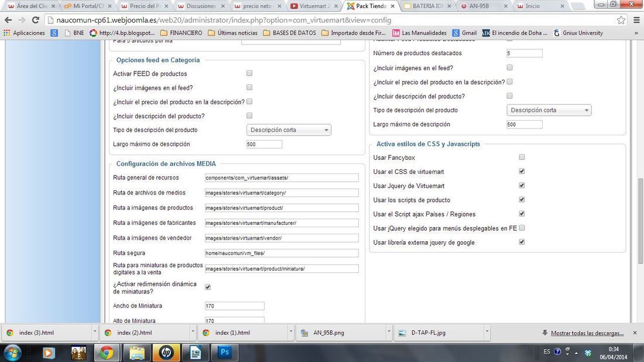The image size is (644, 362).
Task: Show more bookmarks with the chevron
Action: point(636,33)
